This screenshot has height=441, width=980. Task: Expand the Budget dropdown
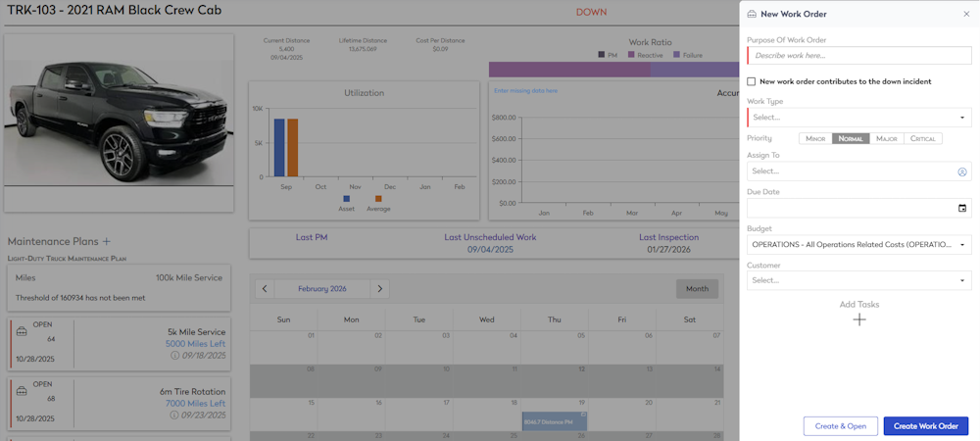click(858, 244)
